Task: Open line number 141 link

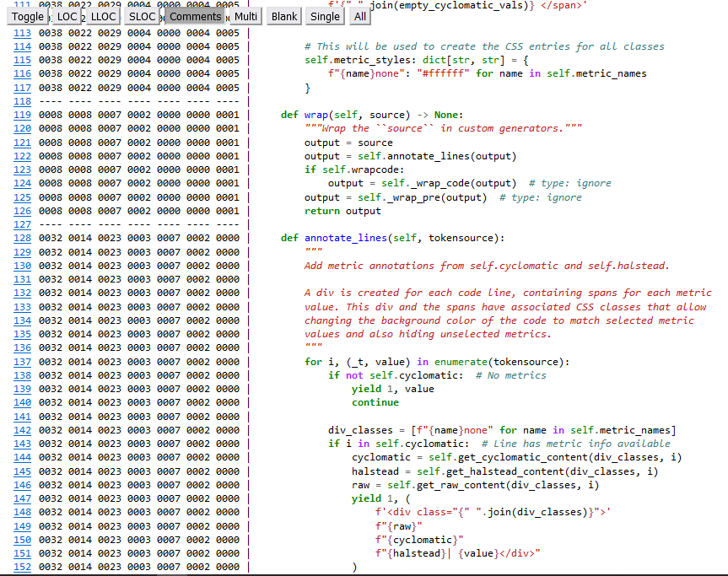Action: point(22,417)
